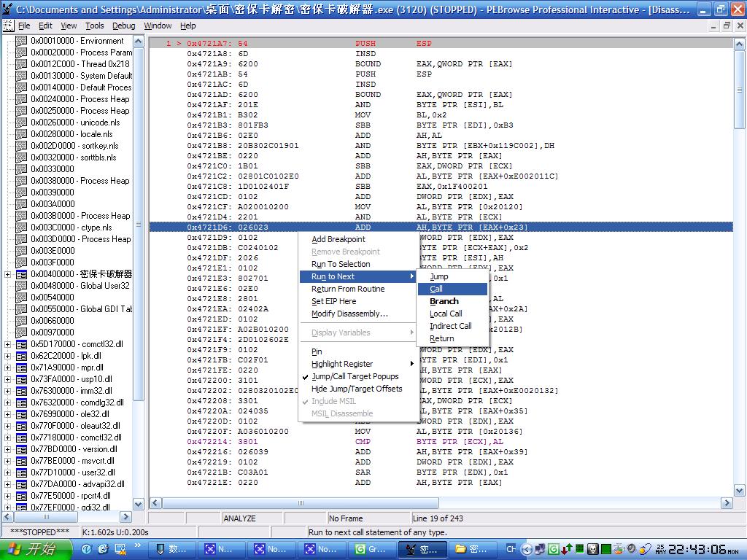Switch to the 'Gr...' taskbar button
Image resolution: width=747 pixels, height=560 pixels.
pyautogui.click(x=371, y=549)
